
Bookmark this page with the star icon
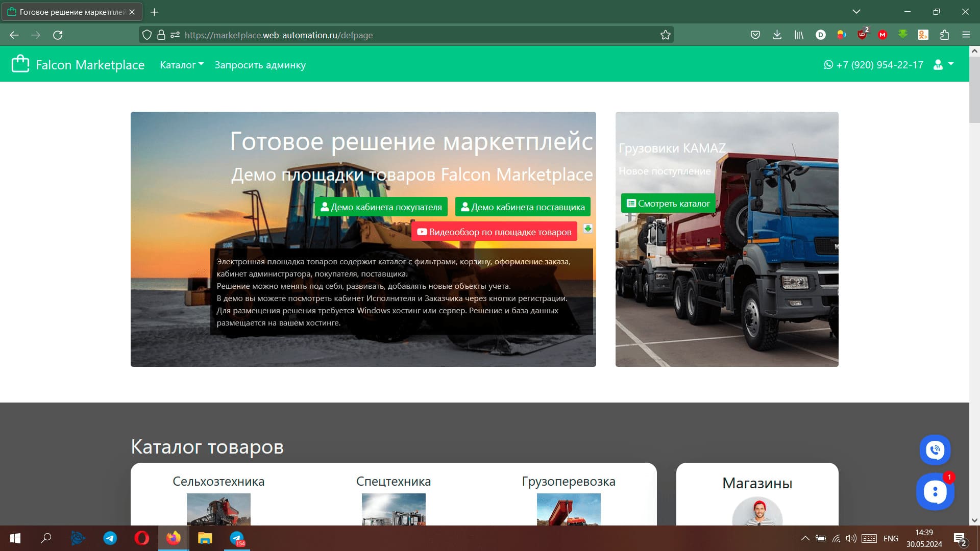(665, 35)
